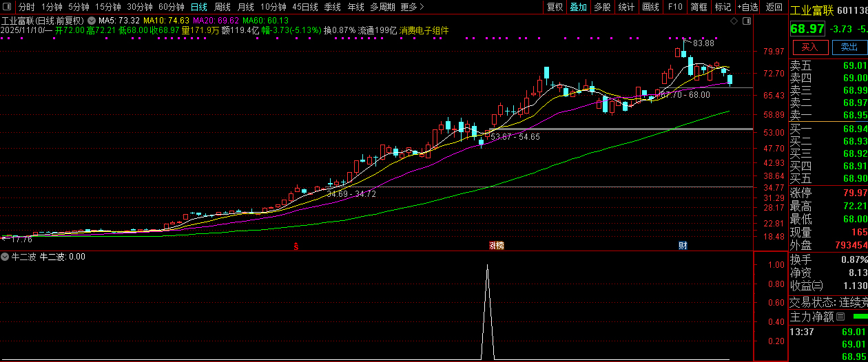Switch to 30分钟 chart period

[x=140, y=7]
